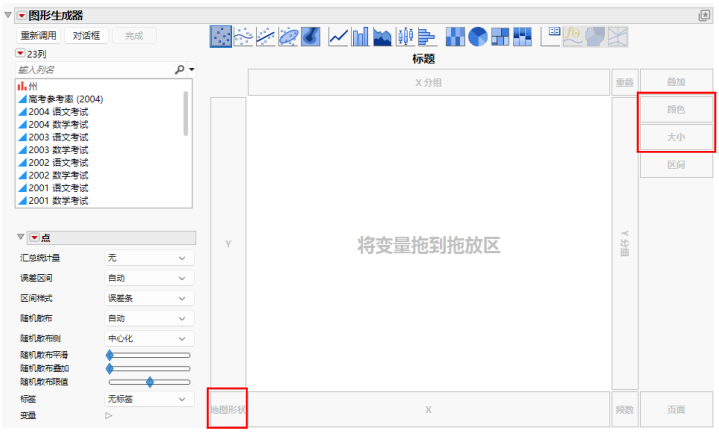This screenshot has width=719, height=435.
Task: Select the Heatmap icon
Action: pyautogui.click(x=455, y=36)
